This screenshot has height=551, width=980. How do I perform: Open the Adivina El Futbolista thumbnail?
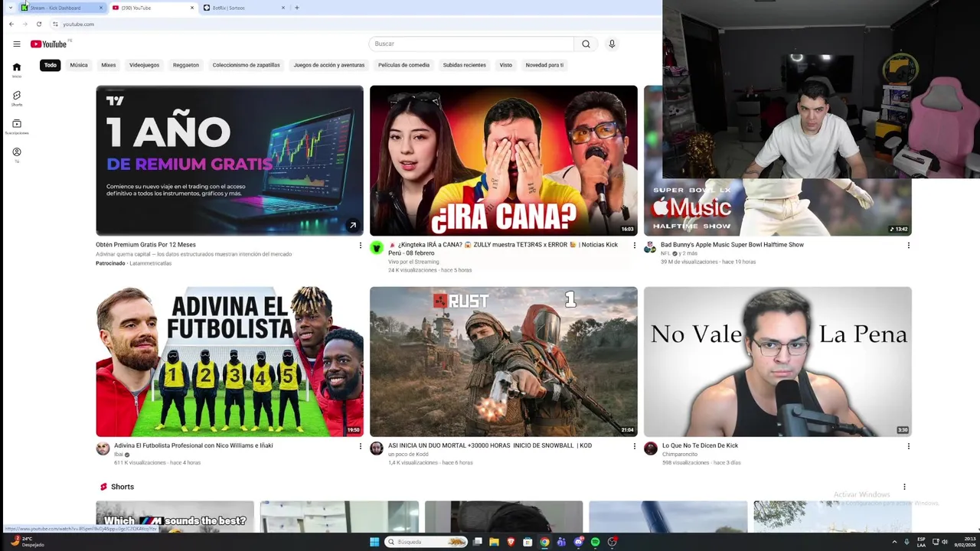230,361
